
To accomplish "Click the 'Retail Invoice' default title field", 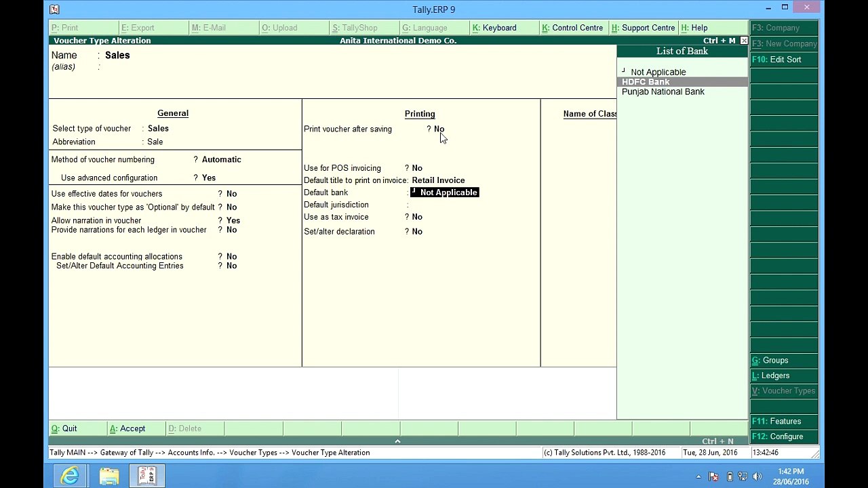I will 438,180.
